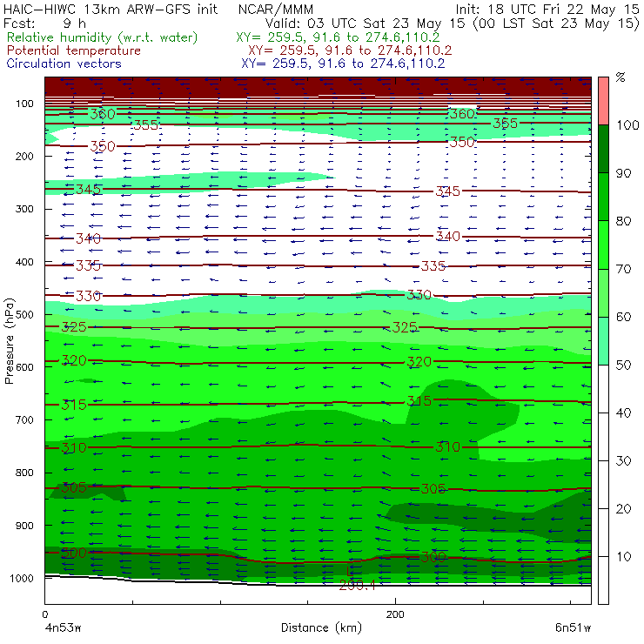This screenshot has width=644, height=644.
Task: Click the '700' pressure axis tick label
Action: (x=24, y=419)
